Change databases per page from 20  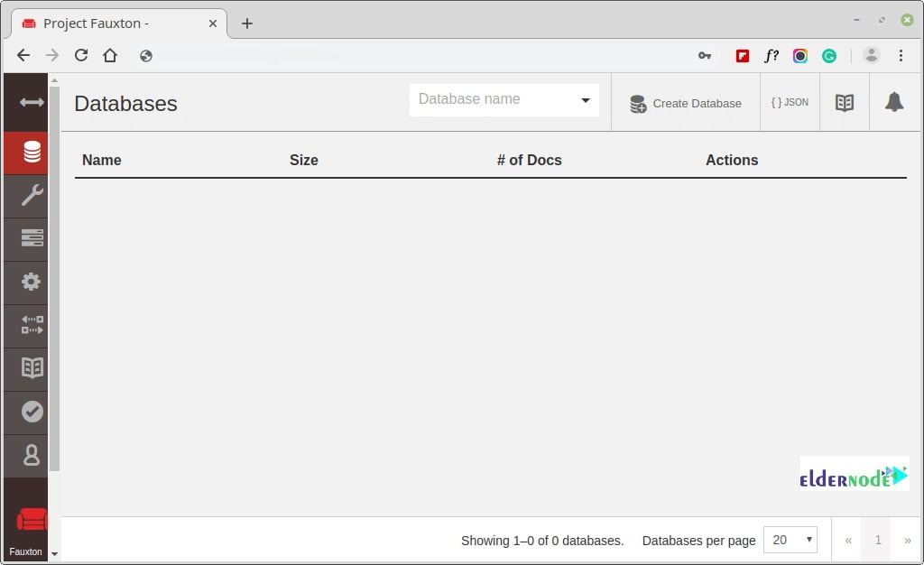tap(790, 540)
